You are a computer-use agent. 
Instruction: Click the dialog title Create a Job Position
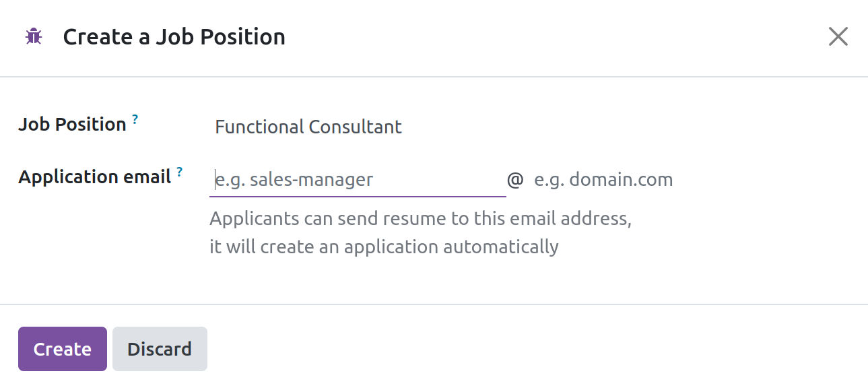(174, 36)
